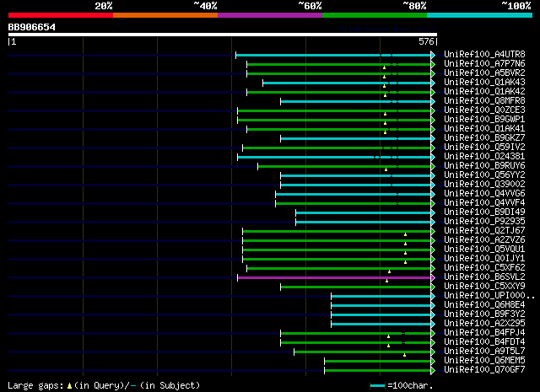Click the green ~80% identity legend segment
Viewport: 540px width, 392px height.
pyautogui.click(x=375, y=15)
